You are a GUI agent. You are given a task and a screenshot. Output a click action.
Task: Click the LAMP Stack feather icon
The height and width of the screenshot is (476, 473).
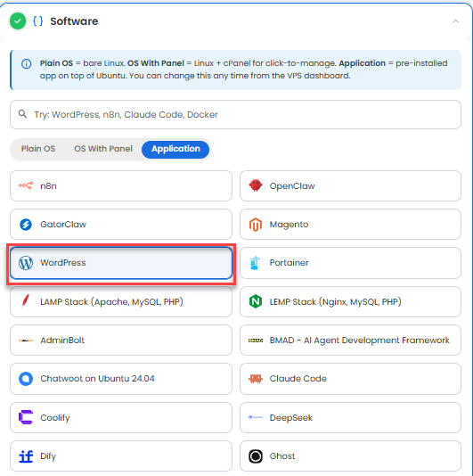26,301
